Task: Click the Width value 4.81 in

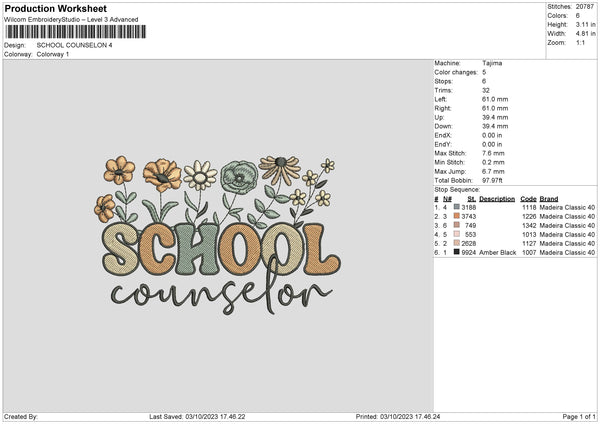Action: 585,34
